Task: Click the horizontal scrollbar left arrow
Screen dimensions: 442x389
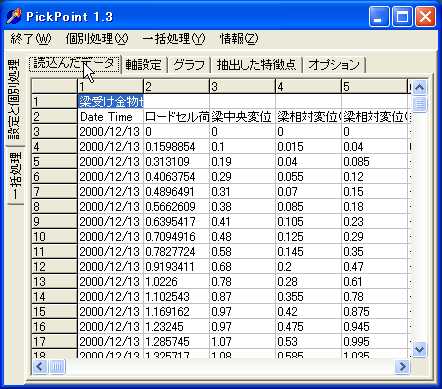Action: point(40,367)
